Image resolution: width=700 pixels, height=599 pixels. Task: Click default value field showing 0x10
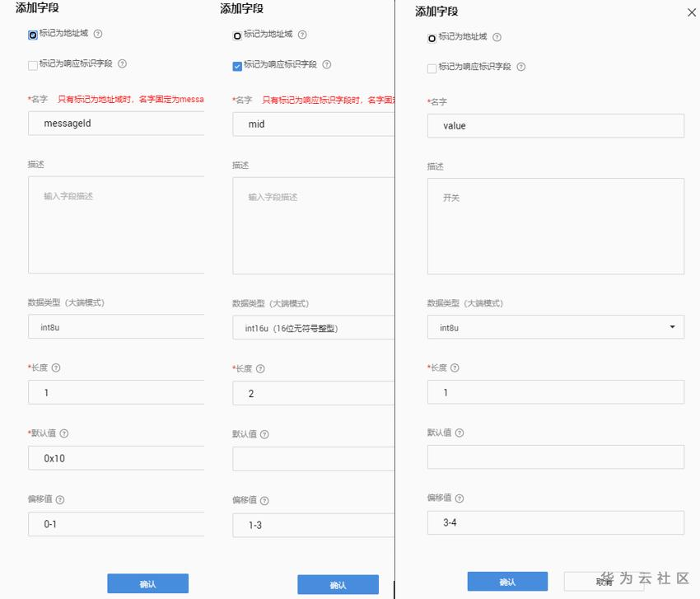click(116, 458)
